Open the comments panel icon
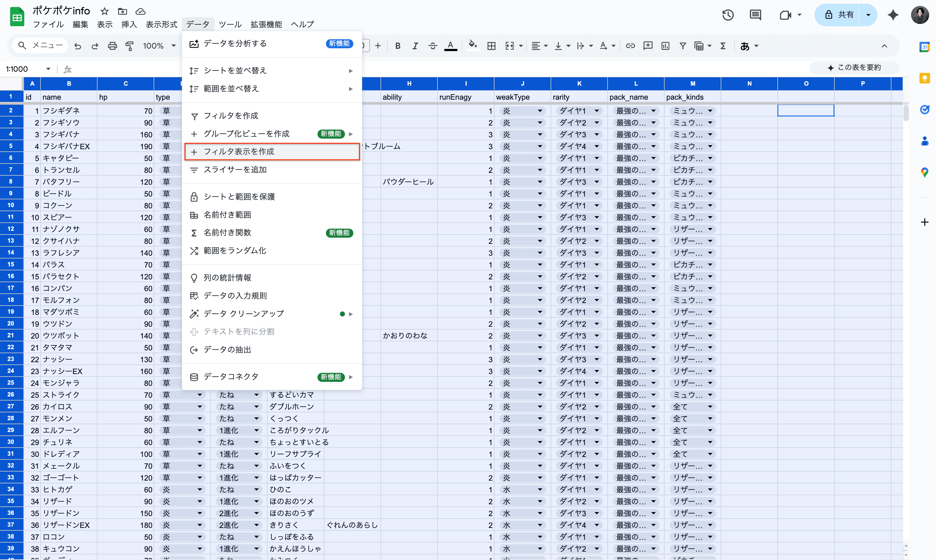The height and width of the screenshot is (560, 936). tap(755, 15)
